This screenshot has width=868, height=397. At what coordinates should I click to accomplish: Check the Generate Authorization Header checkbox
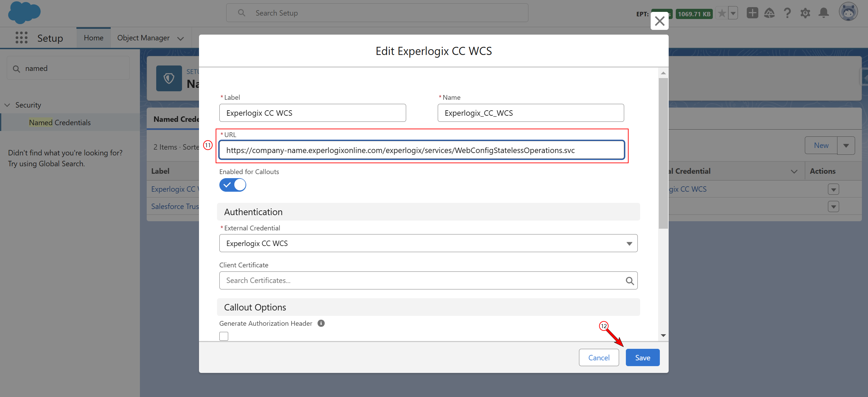(x=224, y=336)
